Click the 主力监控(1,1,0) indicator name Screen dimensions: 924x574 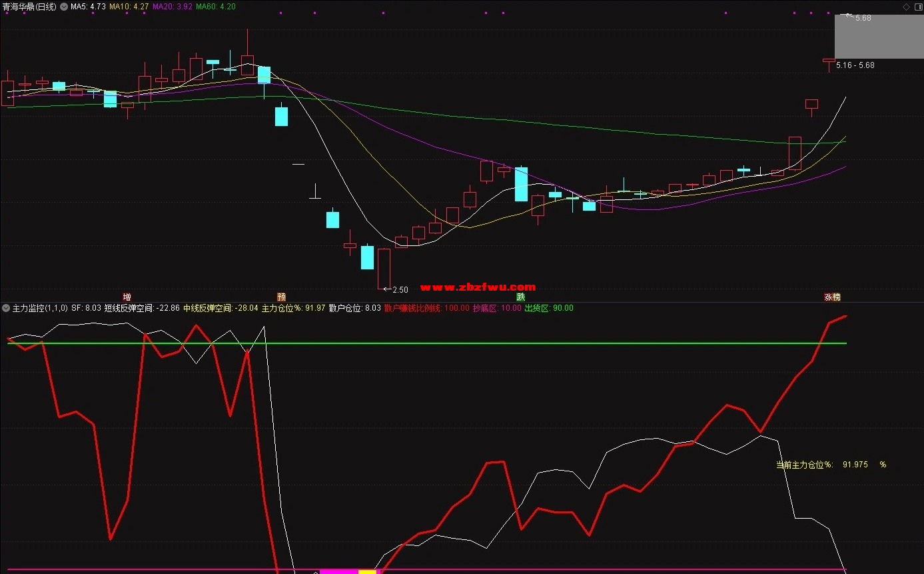point(40,308)
